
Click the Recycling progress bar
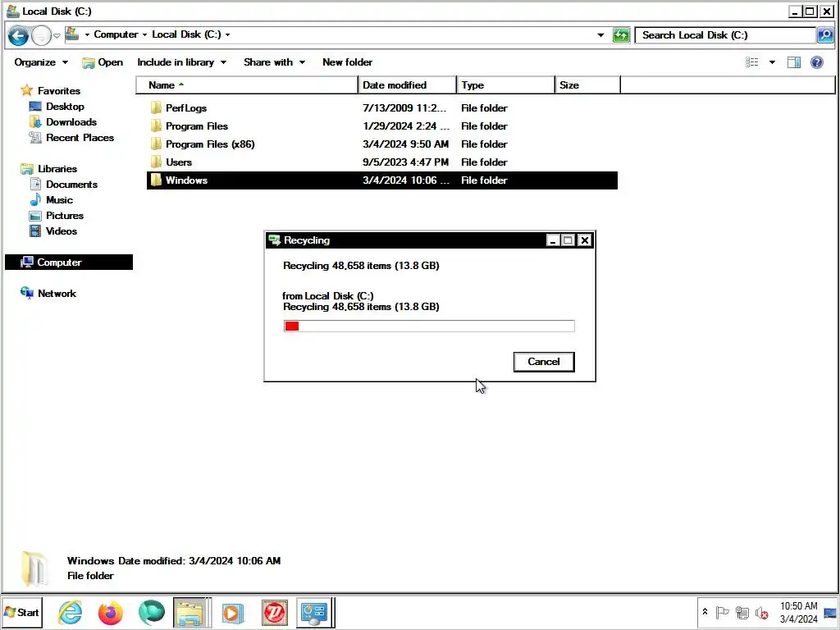point(429,326)
